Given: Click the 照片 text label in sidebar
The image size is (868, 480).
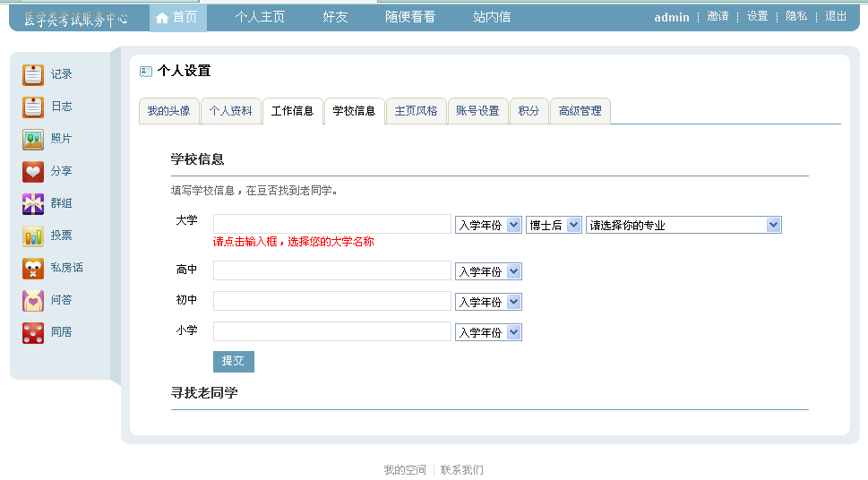Looking at the screenshot, I should tap(62, 139).
